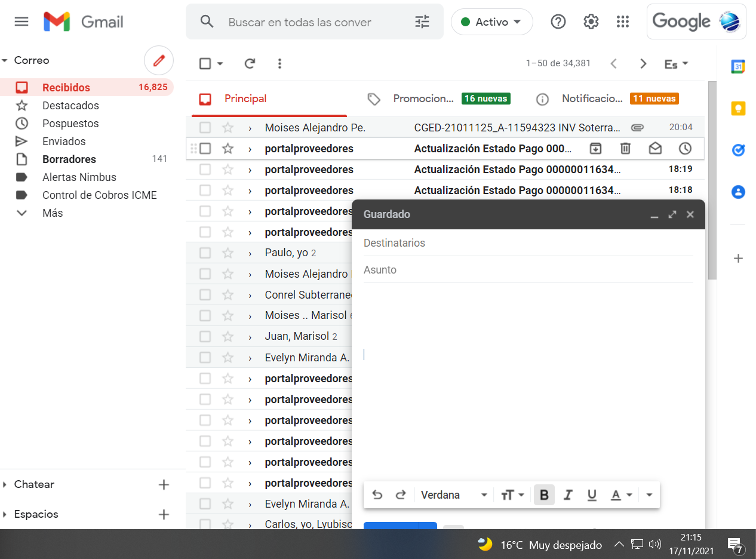This screenshot has height=559, width=756.
Task: Open the Borradores folder
Action: click(x=69, y=159)
